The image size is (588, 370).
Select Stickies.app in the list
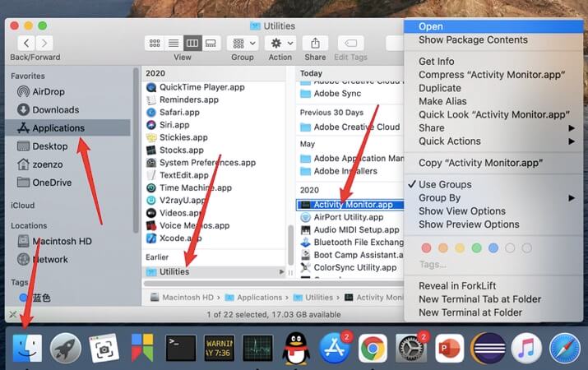[x=177, y=137]
